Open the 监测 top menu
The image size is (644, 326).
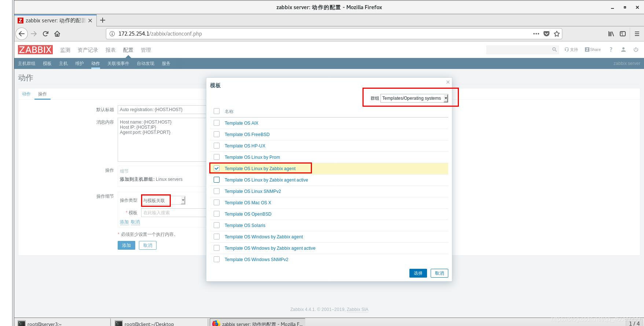65,50
